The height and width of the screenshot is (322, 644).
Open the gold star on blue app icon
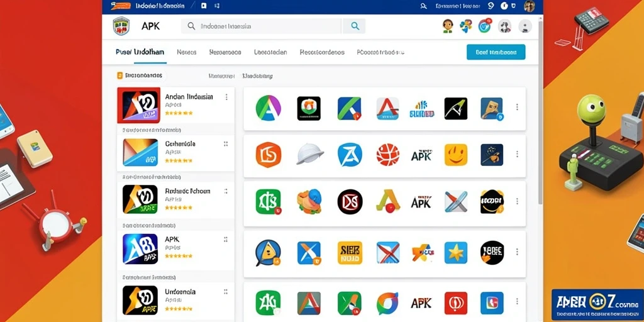pos(455,253)
